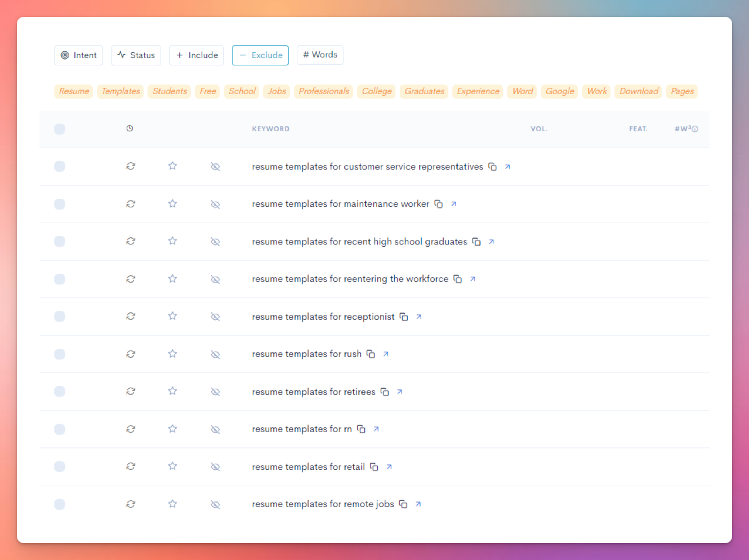Toggle select-all checkbox in table header
This screenshot has height=560, width=749.
tap(60, 129)
